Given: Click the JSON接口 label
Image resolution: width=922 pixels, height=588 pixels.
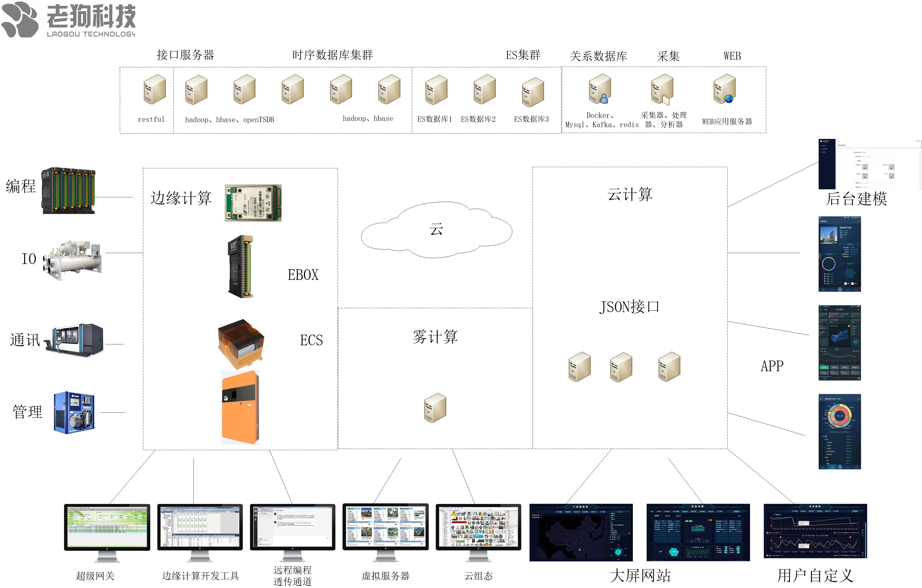Looking at the screenshot, I should (x=629, y=307).
